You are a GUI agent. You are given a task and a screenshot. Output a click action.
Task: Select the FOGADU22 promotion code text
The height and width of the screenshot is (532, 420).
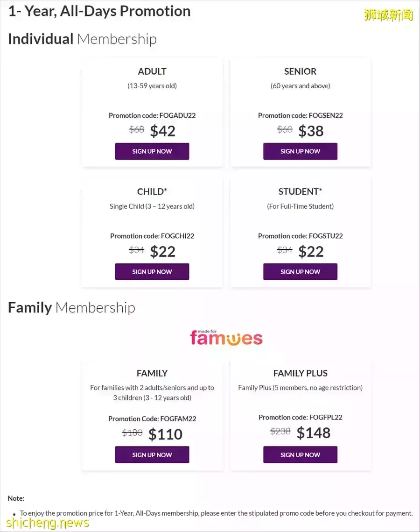click(177, 115)
